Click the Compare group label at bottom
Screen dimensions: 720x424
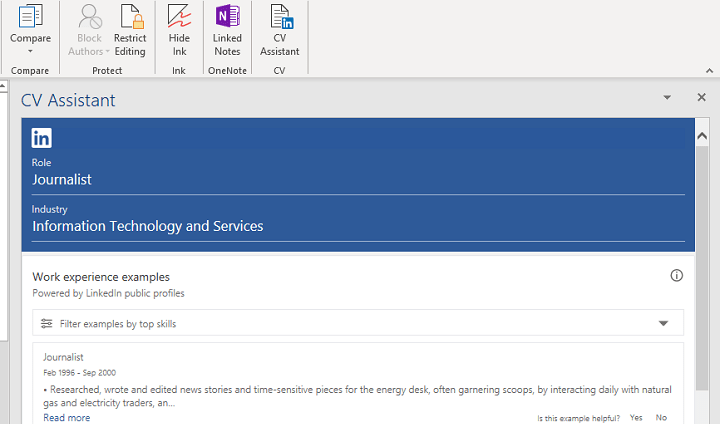point(30,71)
